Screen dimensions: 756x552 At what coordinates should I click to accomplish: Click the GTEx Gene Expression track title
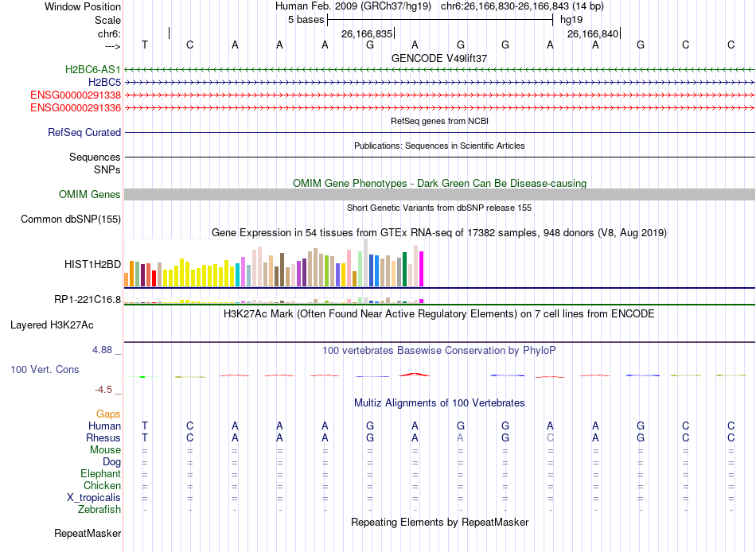click(x=439, y=233)
